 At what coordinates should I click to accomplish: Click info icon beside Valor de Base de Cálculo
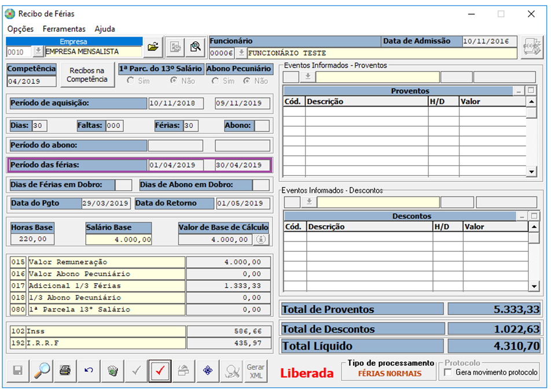(x=261, y=239)
